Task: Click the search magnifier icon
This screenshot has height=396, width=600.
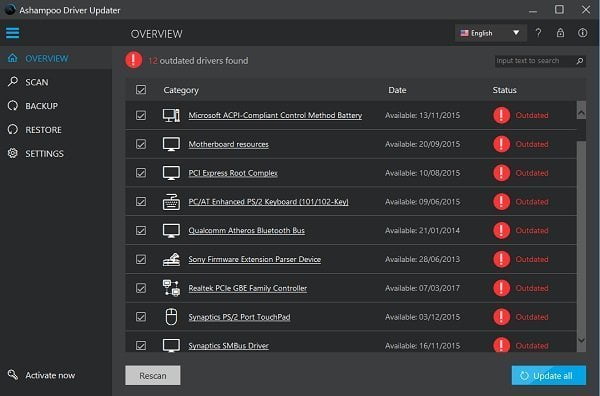Action: (580, 61)
